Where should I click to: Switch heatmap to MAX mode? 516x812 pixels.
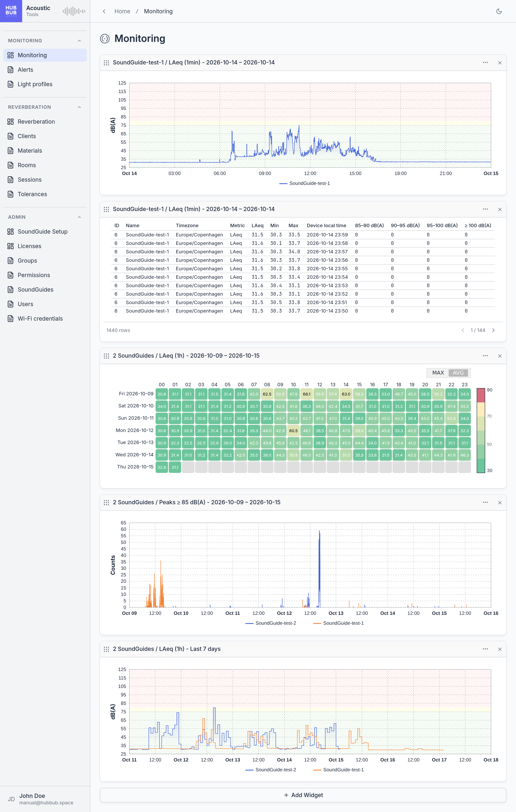[438, 373]
